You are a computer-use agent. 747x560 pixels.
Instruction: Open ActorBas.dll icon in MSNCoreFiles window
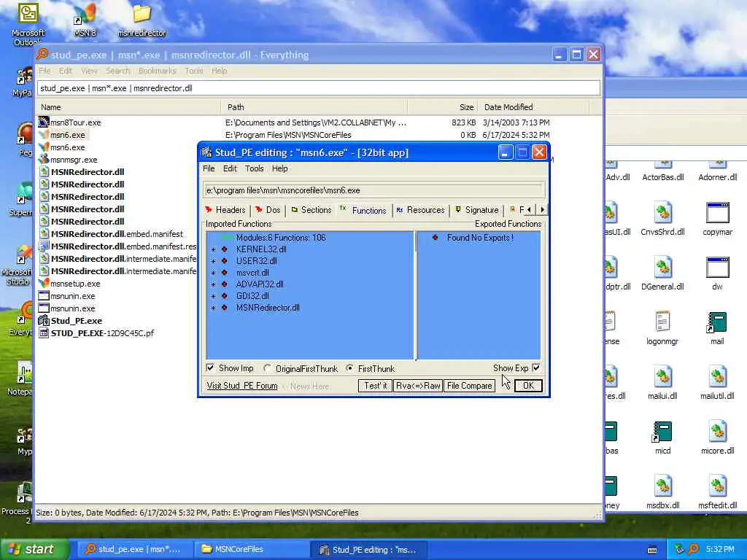coord(662,166)
